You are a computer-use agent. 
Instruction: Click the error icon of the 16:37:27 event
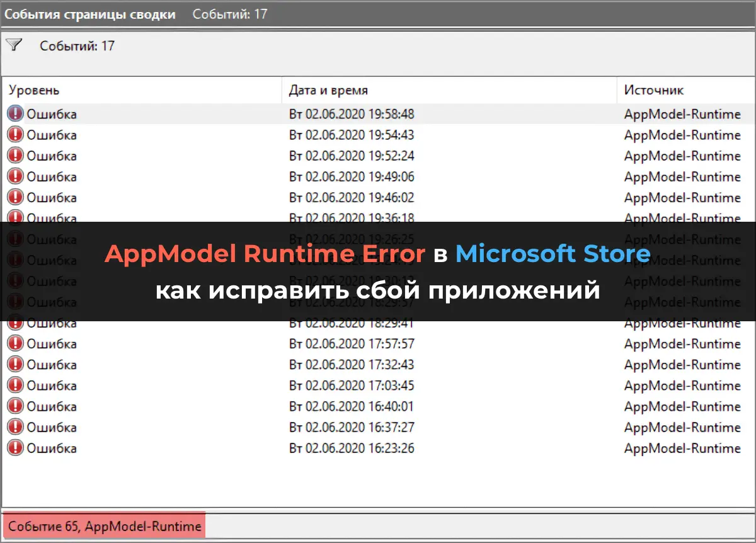coord(15,427)
